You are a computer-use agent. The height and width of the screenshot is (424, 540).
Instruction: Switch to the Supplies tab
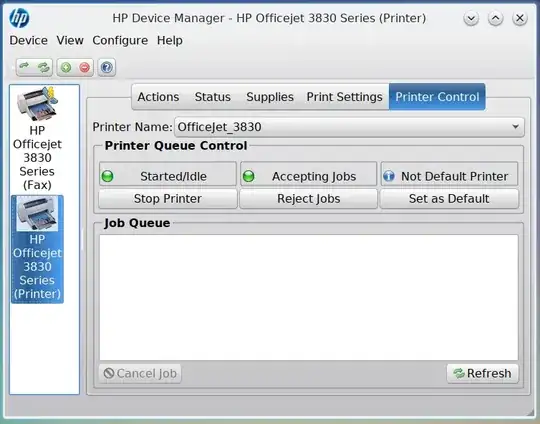coord(270,97)
